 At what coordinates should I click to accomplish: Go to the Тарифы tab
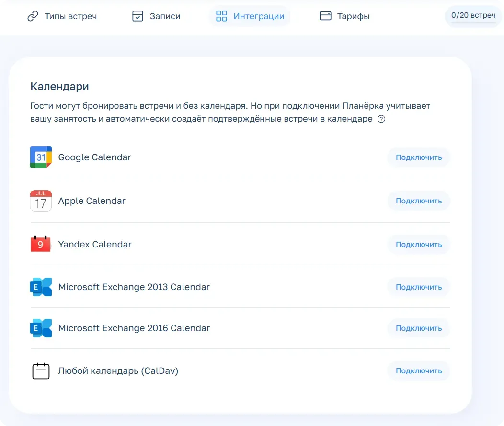click(353, 16)
